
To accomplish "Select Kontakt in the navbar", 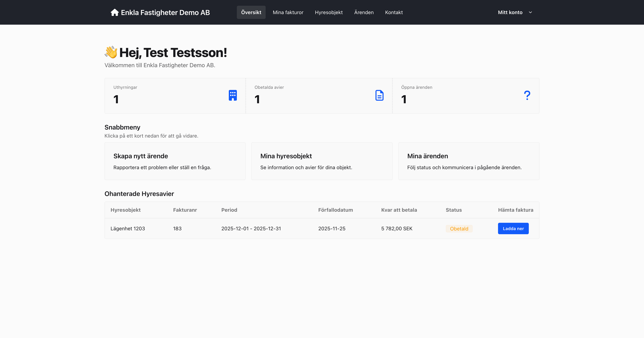I will pos(394,13).
